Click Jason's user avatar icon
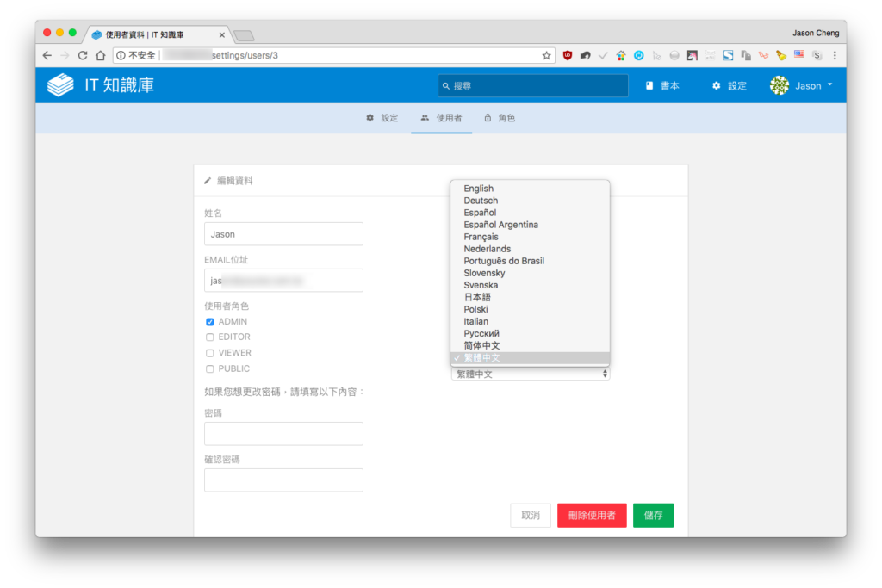Screen dimensions: 882x588 click(779, 85)
